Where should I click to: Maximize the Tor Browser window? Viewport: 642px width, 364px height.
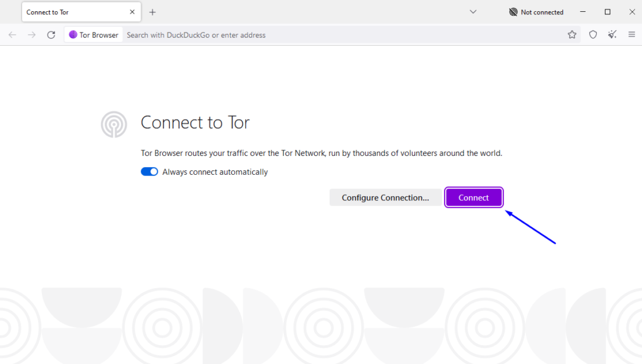coord(608,12)
